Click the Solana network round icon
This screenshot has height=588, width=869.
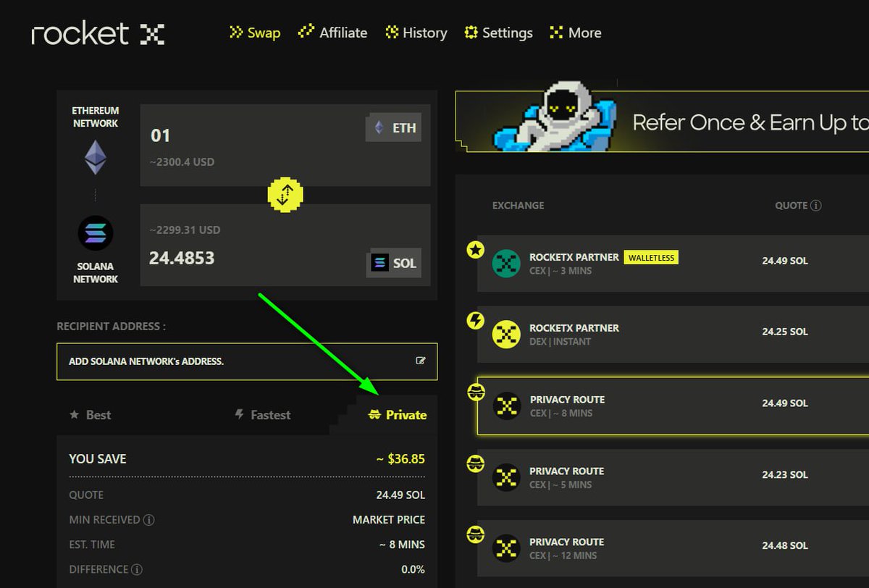(95, 234)
